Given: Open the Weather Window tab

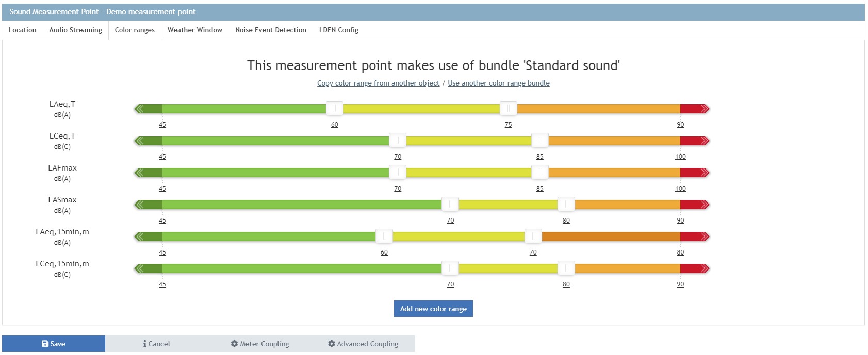Looking at the screenshot, I should click(x=194, y=30).
